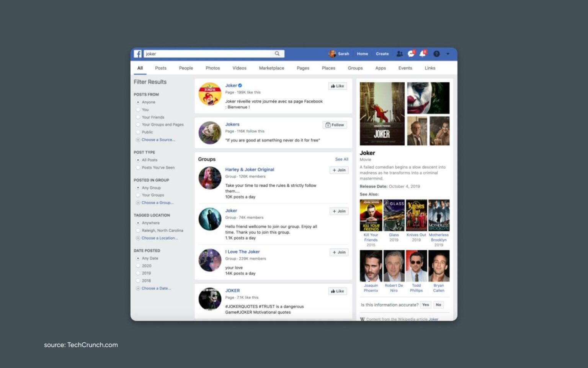The image size is (588, 368).
Task: Open the Marketplace tab
Action: (271, 68)
